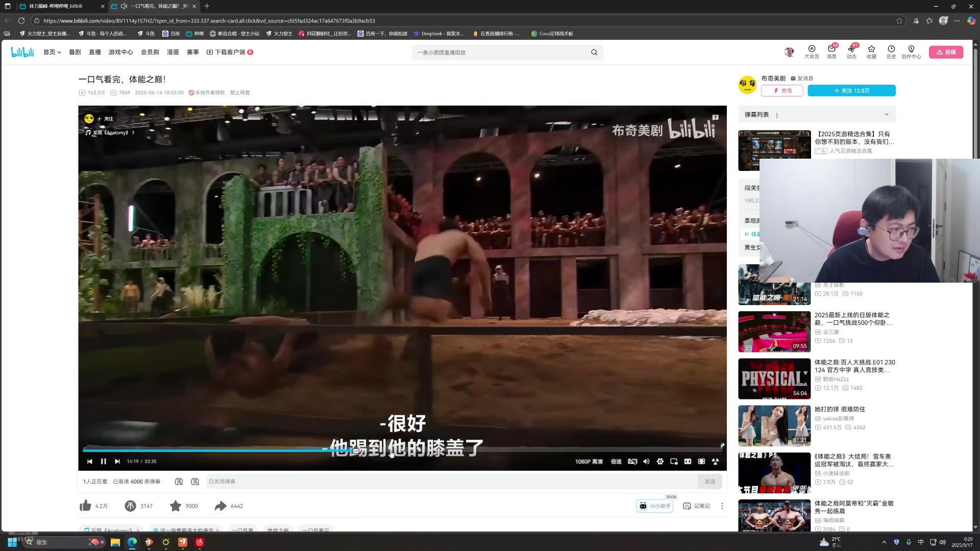
Task: Enter web fullscreen mode
Action: [701, 461]
